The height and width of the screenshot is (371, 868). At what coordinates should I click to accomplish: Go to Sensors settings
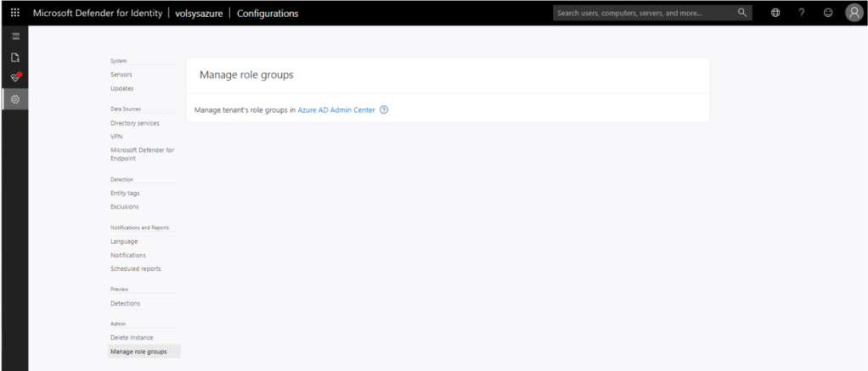(x=121, y=75)
